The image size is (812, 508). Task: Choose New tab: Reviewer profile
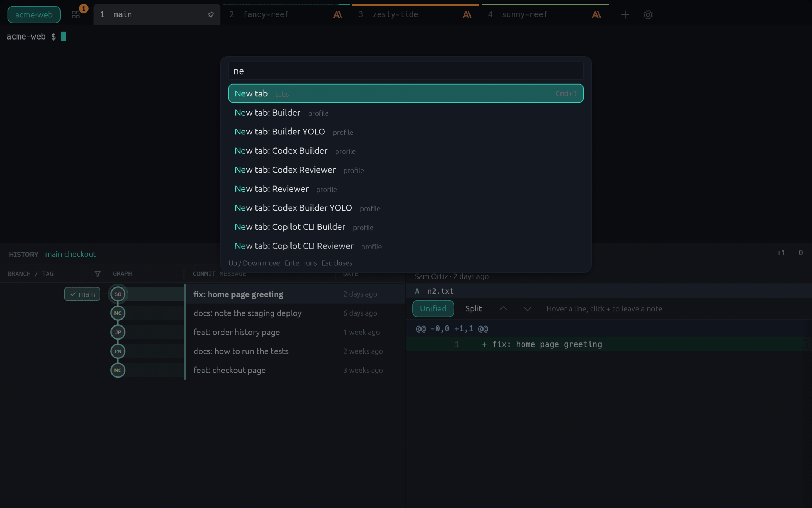tap(406, 189)
